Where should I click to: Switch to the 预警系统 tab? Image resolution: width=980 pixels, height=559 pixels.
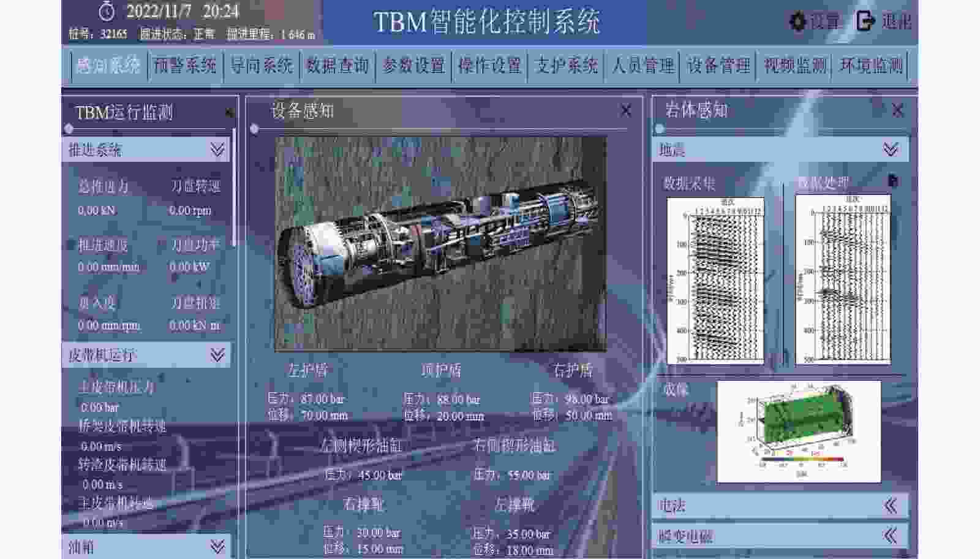click(x=184, y=66)
